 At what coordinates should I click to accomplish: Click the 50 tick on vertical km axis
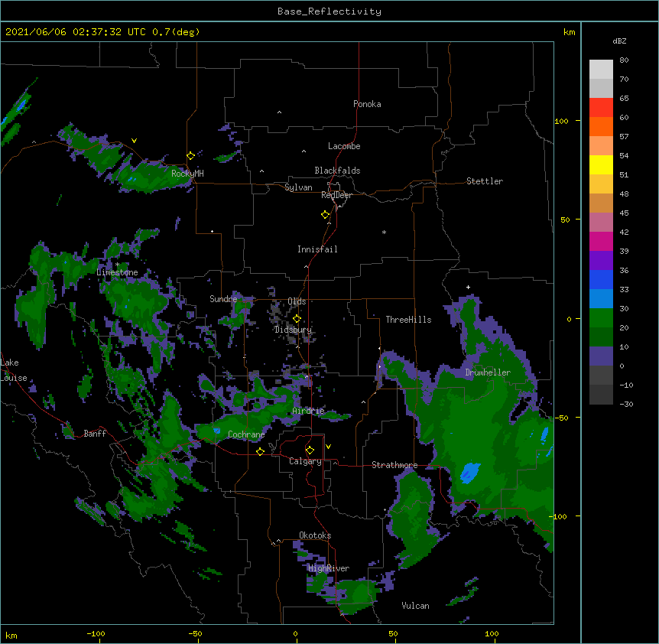565,220
